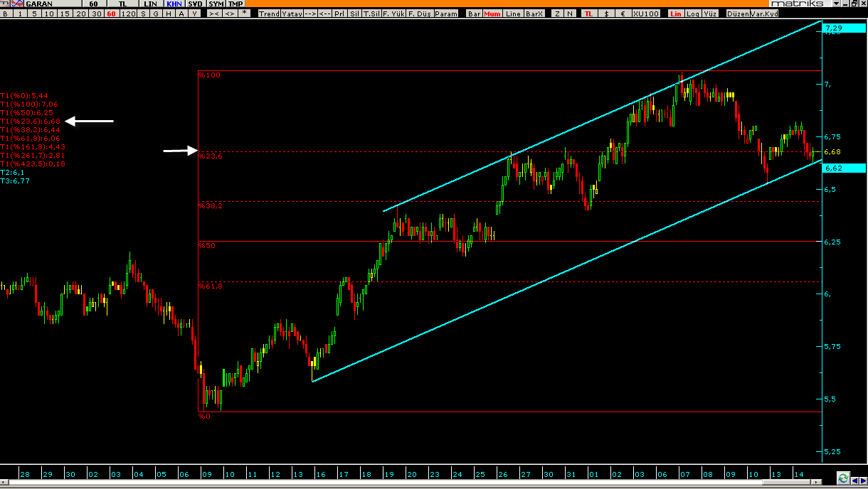Toggle the Log scale option
Viewport: 868px width, 489px height.
[692, 14]
